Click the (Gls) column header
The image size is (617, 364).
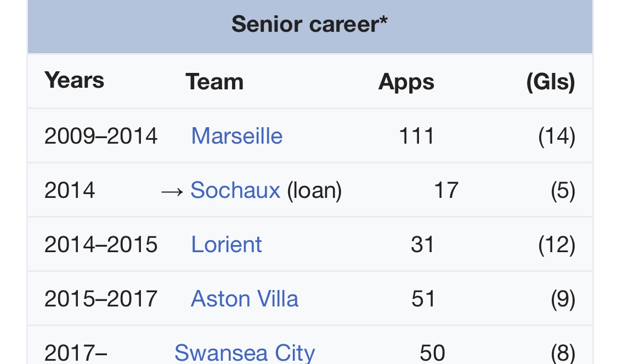[x=550, y=82]
